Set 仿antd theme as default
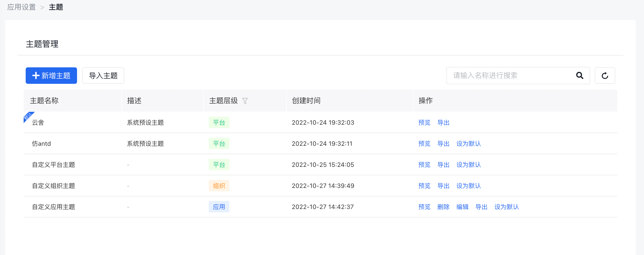Image resolution: width=644 pixels, height=255 pixels. point(468,144)
